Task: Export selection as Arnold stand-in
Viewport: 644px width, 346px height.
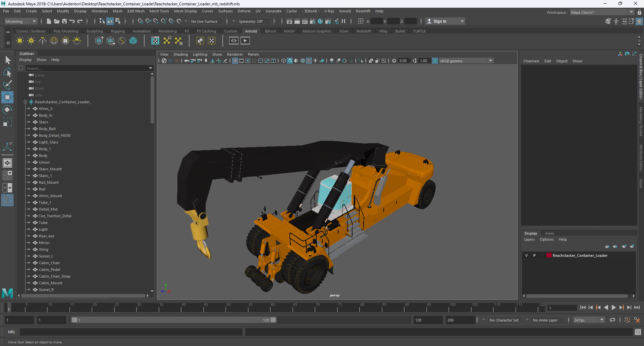Action: click(110, 41)
